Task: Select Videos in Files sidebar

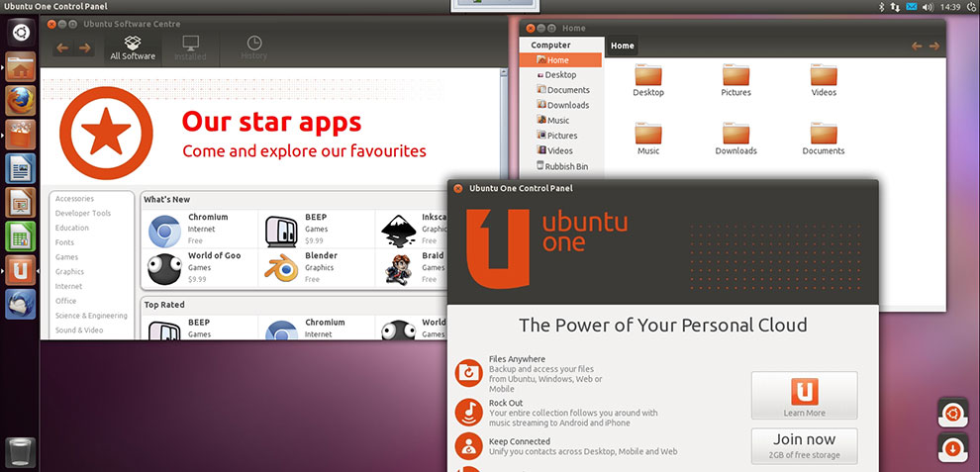Action: pyautogui.click(x=560, y=150)
